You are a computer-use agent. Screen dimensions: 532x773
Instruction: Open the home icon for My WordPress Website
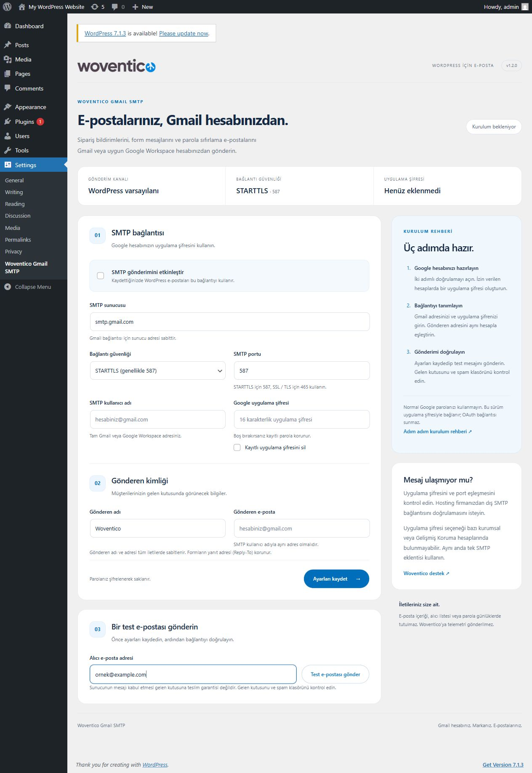(22, 7)
